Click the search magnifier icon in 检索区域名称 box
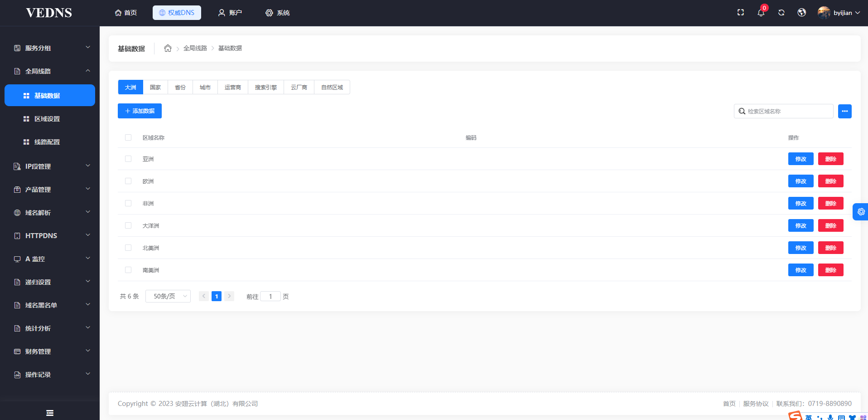 pyautogui.click(x=742, y=111)
